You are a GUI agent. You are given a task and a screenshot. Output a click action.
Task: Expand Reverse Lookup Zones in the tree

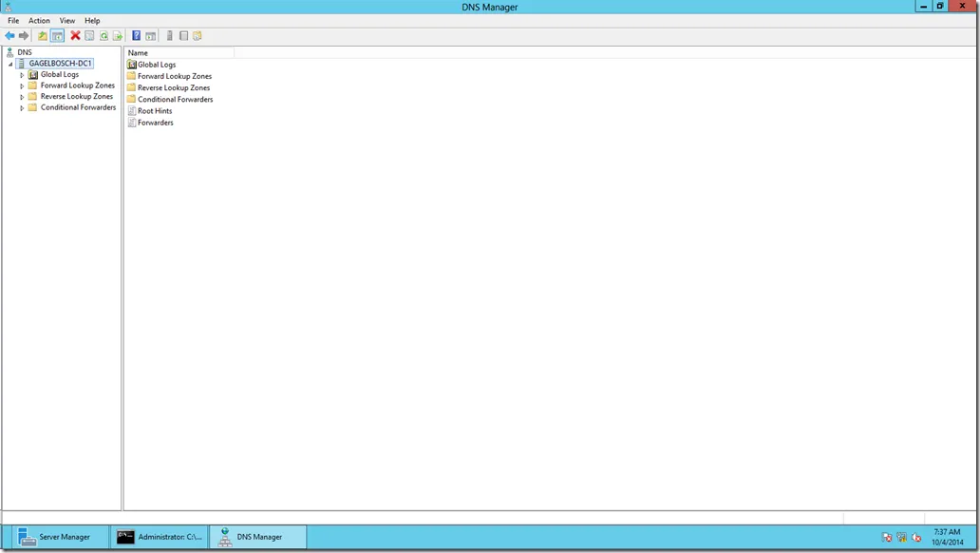click(x=22, y=97)
